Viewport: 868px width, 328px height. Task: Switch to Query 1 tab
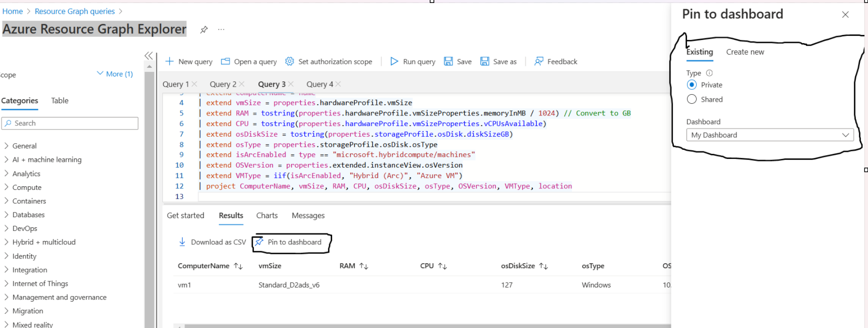tap(175, 85)
